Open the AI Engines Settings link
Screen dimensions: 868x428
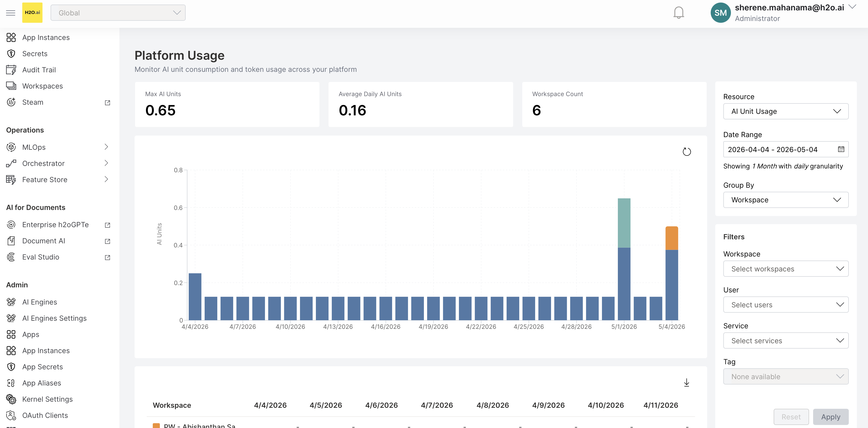pyautogui.click(x=54, y=318)
